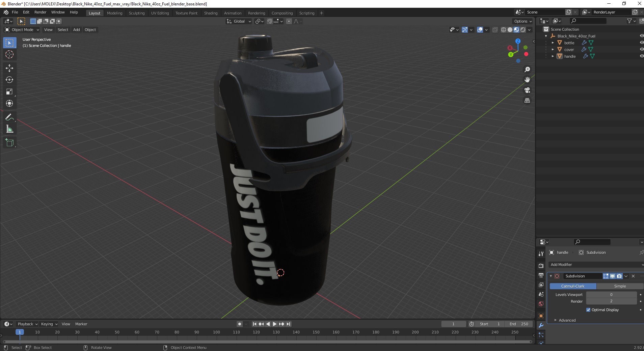Screen dimensions: 644x351
Task: Open the Render properties tab
Action: [541, 266]
